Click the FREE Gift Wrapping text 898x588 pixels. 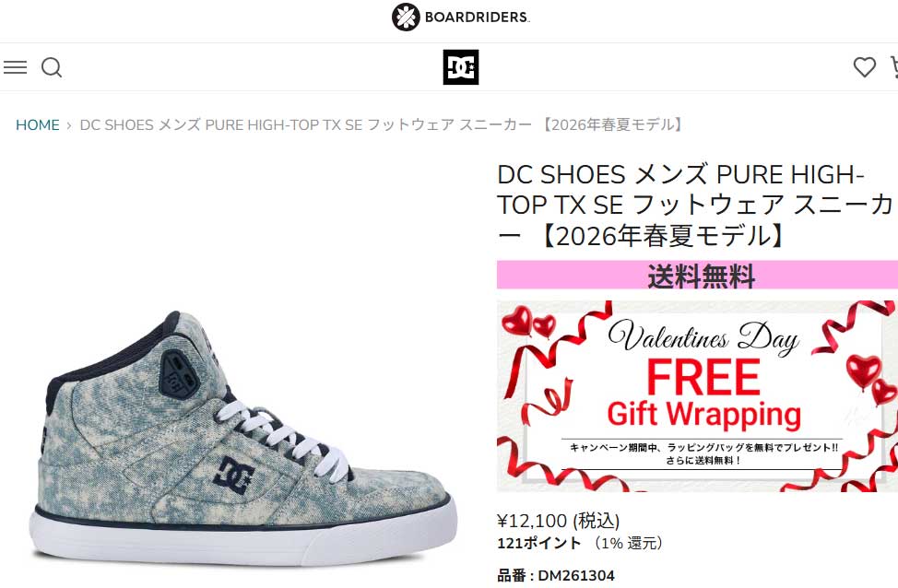703,394
